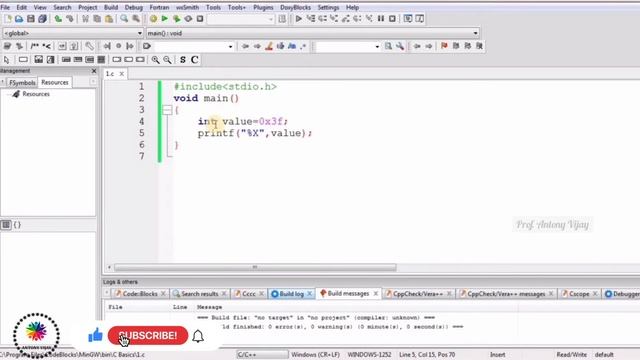The width and height of the screenshot is (640, 360).
Task: Click 'WINDOWS-1252' encoding status entry
Action: click(369, 355)
